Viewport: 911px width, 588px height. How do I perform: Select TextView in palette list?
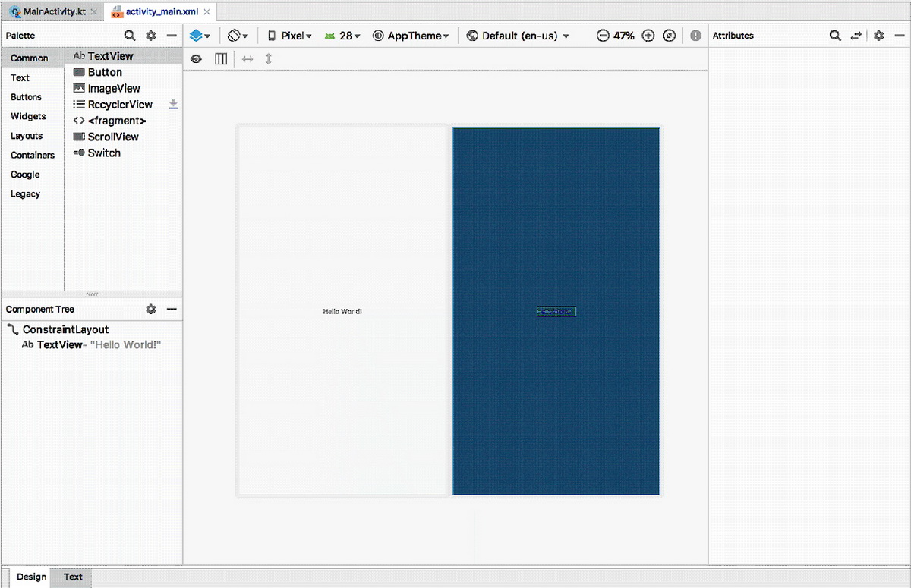pyautogui.click(x=124, y=56)
